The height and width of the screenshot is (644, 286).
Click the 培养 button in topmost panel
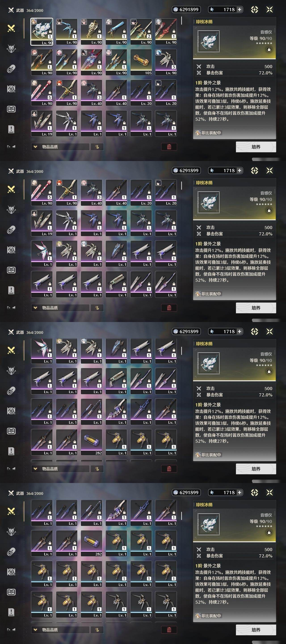(256, 147)
